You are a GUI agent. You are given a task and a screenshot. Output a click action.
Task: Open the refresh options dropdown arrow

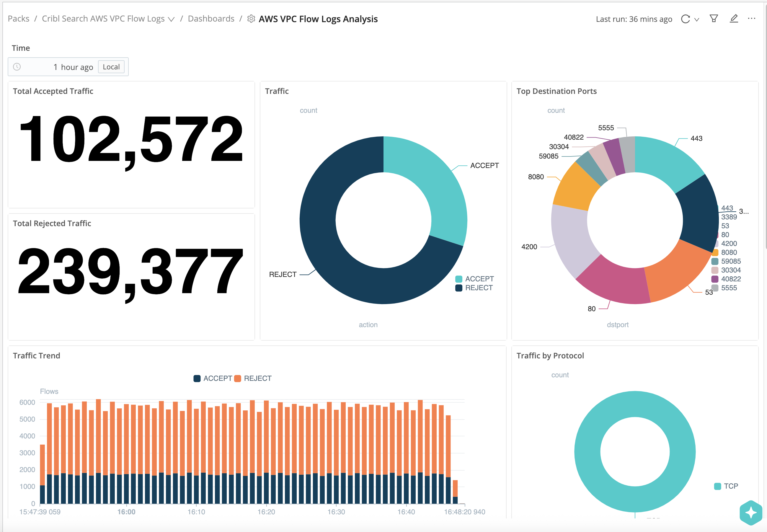click(x=696, y=20)
